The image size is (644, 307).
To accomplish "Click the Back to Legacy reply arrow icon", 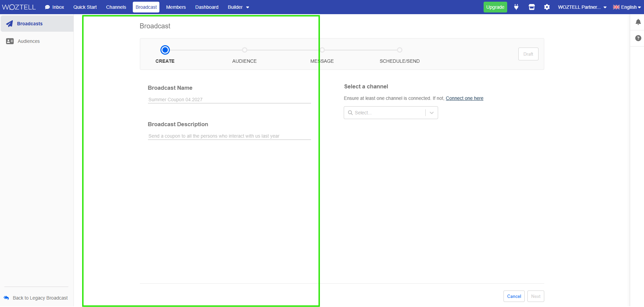I will coord(6,298).
